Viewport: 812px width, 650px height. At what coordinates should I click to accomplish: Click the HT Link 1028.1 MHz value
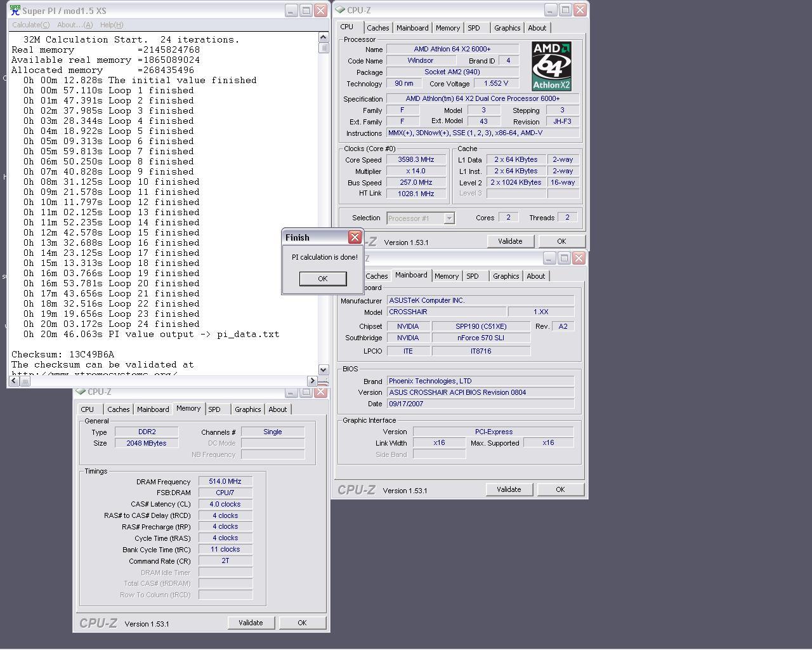(416, 194)
